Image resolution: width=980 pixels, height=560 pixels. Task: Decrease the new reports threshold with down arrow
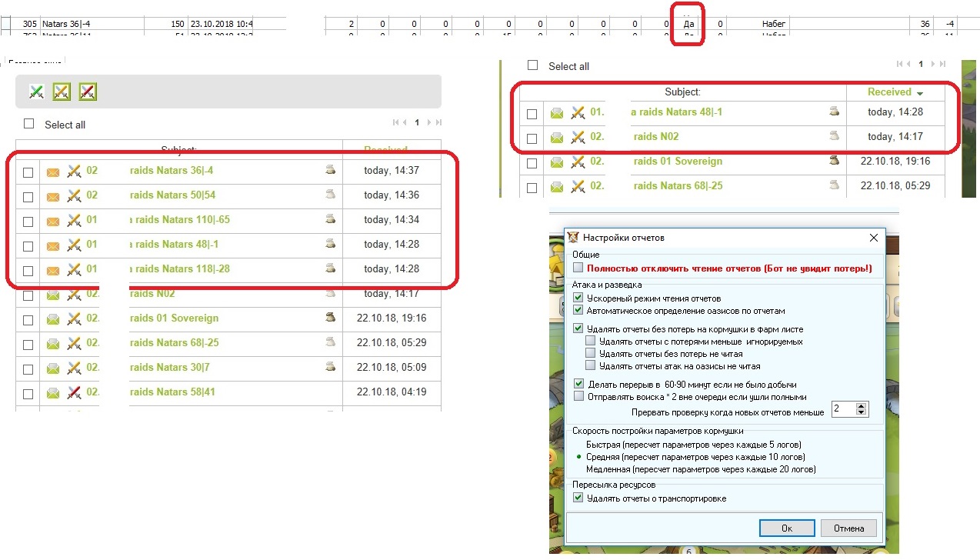tap(862, 414)
